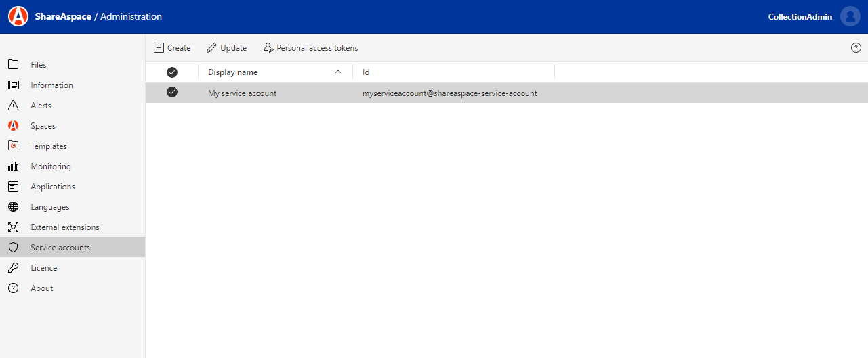Open Personal access tokens
Image resolution: width=868 pixels, height=358 pixels.
(317, 48)
